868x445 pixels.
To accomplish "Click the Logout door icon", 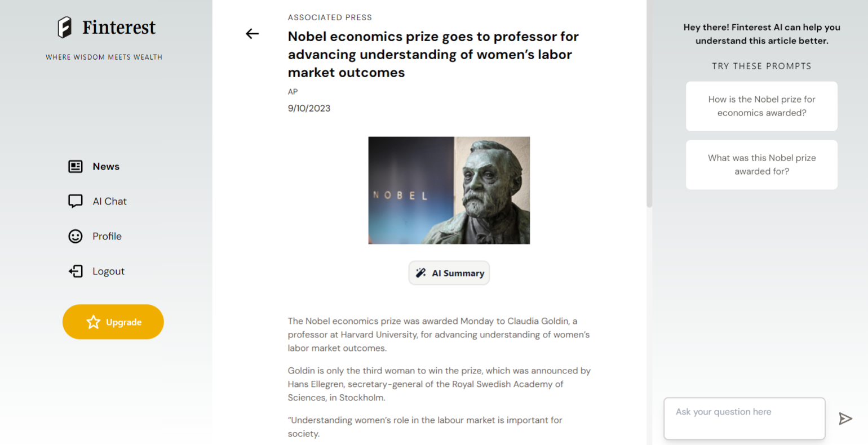I will click(x=76, y=271).
